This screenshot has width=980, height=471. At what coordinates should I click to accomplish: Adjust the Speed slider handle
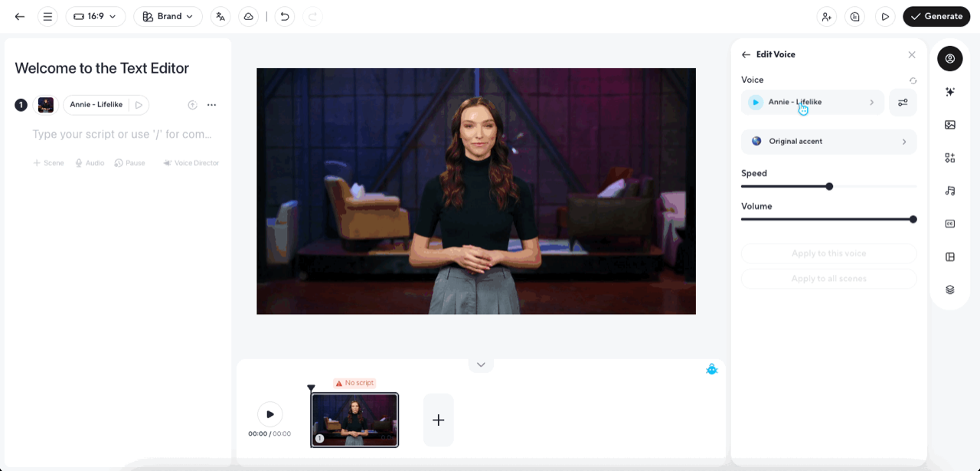[829, 186]
